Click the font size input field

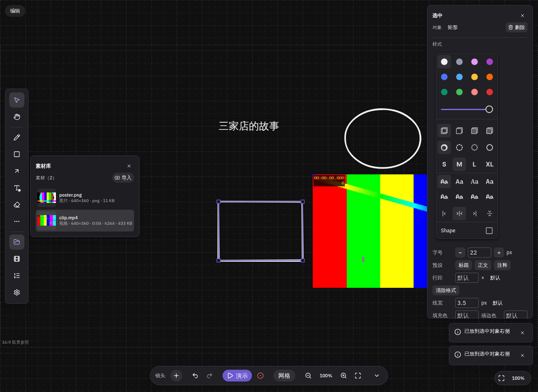click(x=480, y=253)
